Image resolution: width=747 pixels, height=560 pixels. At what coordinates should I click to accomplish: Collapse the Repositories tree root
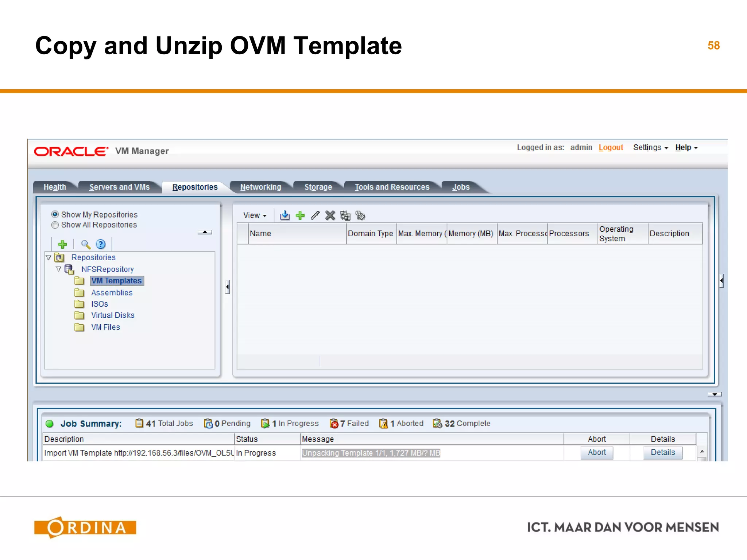coord(49,258)
